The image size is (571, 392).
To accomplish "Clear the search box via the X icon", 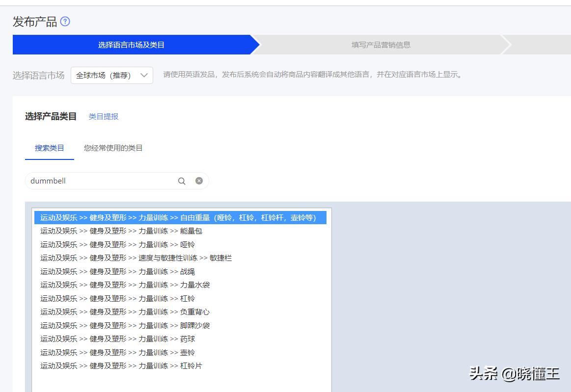I will coord(198,181).
